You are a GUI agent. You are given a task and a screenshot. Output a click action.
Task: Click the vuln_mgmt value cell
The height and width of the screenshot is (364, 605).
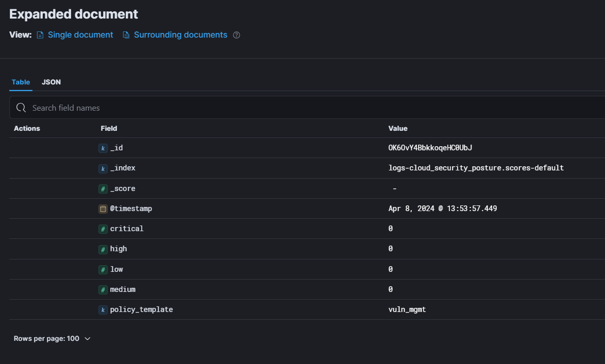[x=407, y=310]
